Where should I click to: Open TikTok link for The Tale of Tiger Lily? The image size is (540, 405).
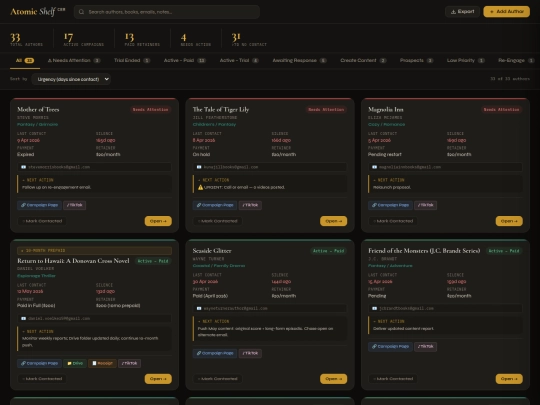(x=250, y=205)
